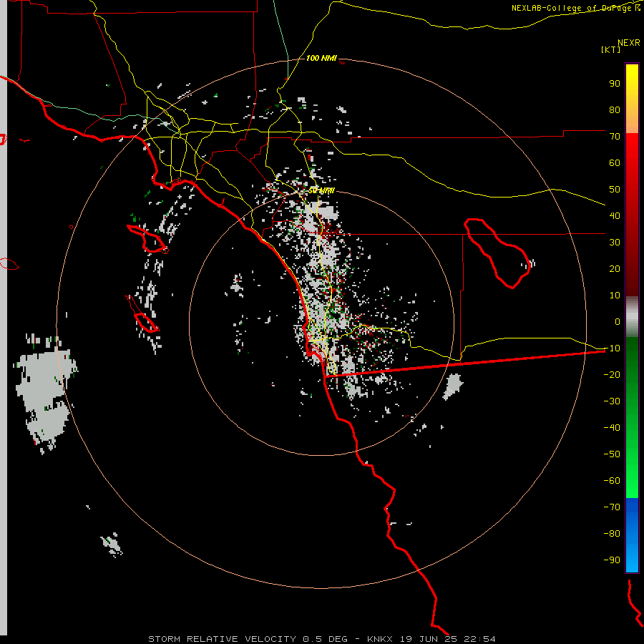The height and width of the screenshot is (644, 644).
Task: Click the -60 value on the velocity scale
Action: click(612, 481)
